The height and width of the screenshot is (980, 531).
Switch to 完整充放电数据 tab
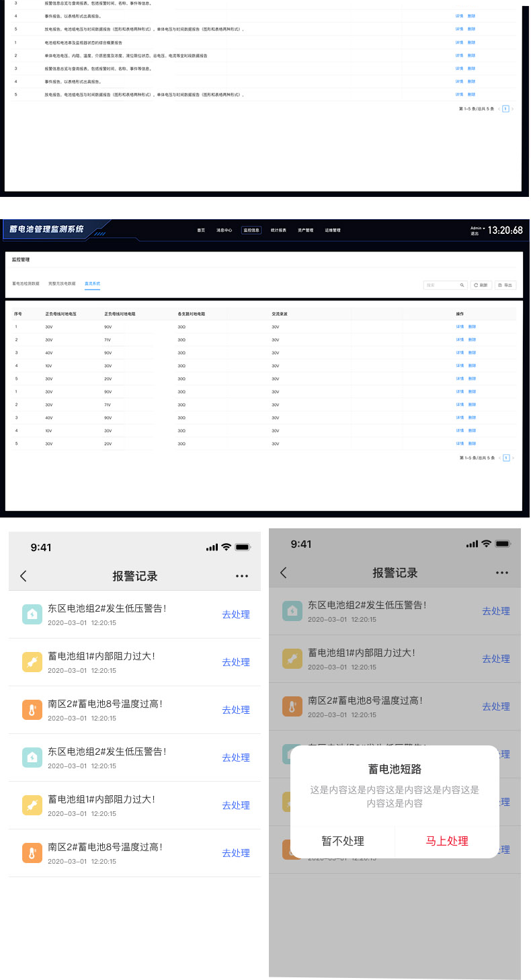click(62, 284)
